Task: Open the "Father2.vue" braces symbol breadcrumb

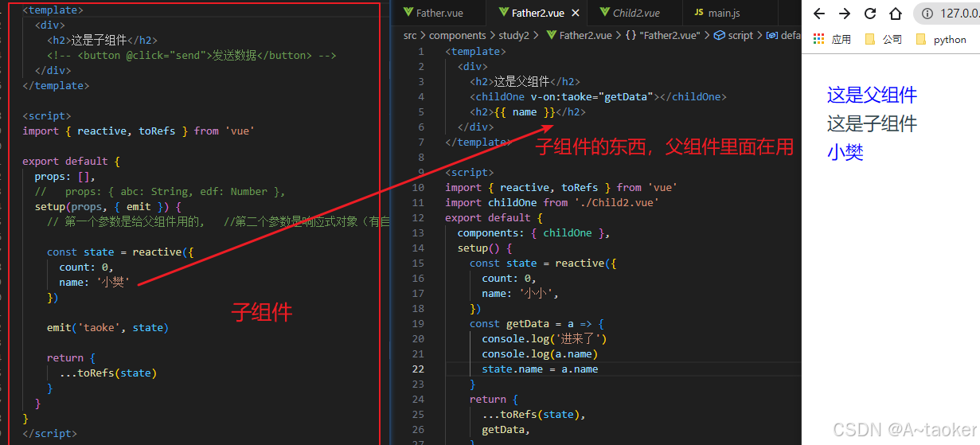Action: tap(662, 35)
